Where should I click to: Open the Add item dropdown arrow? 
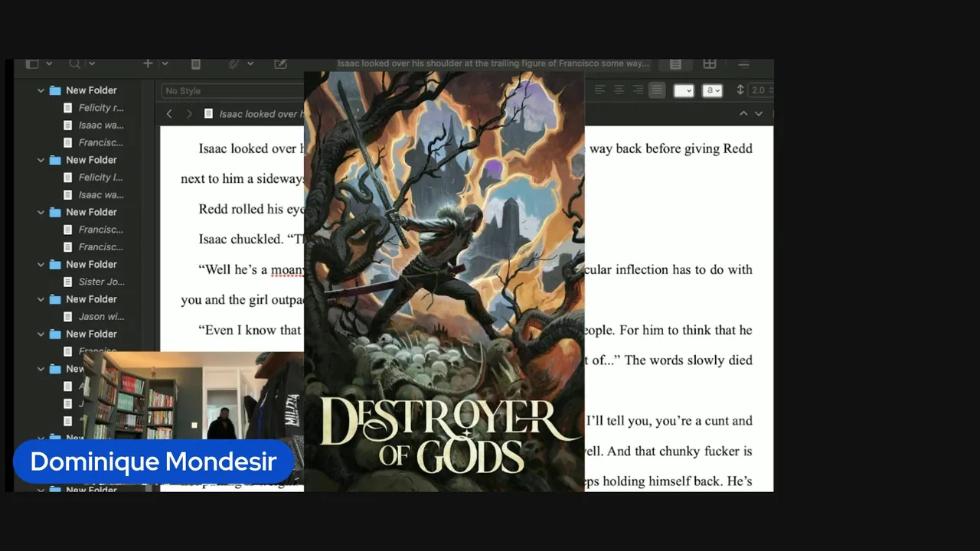[x=165, y=64]
